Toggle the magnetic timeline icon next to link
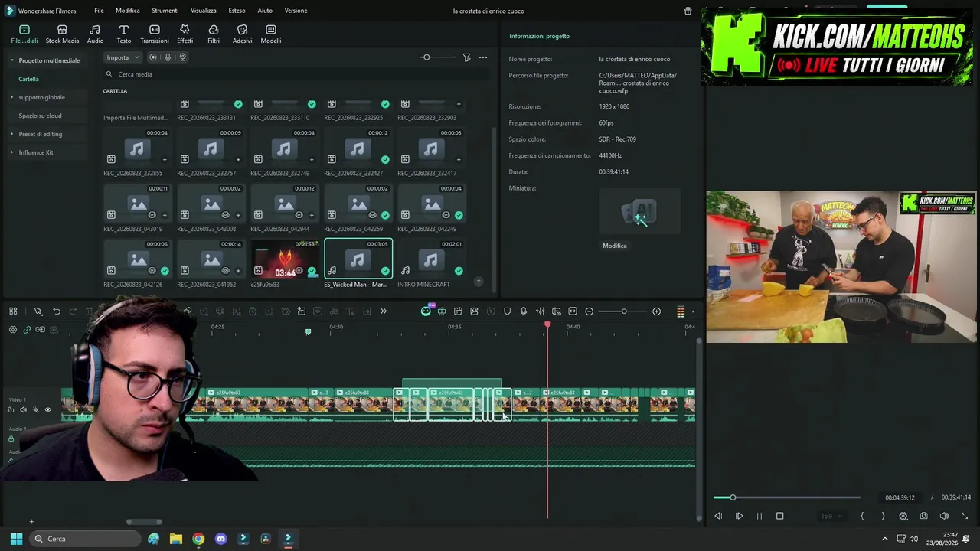Viewport: 980px width, 551px height. click(41, 330)
